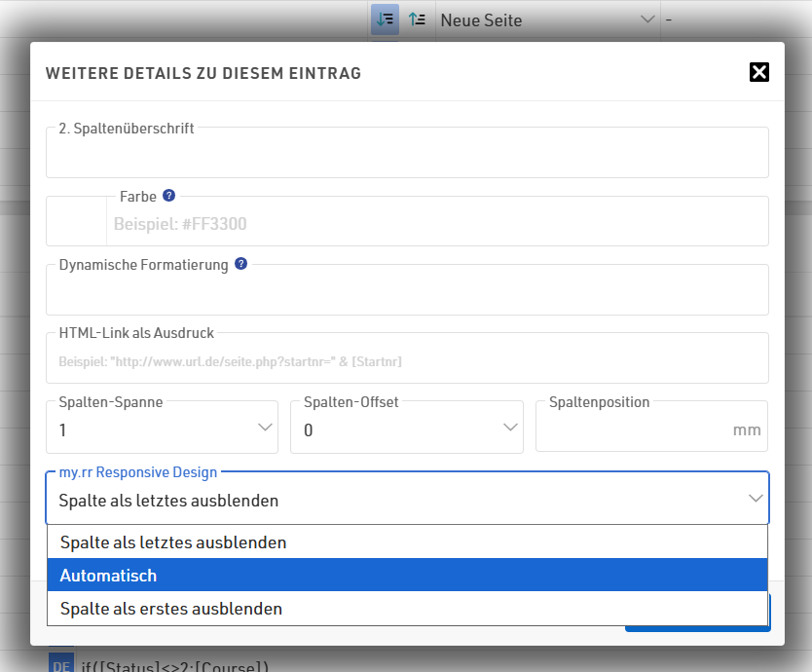Select 'Automatisch' from the list
This screenshot has height=672, width=812.
407,576
